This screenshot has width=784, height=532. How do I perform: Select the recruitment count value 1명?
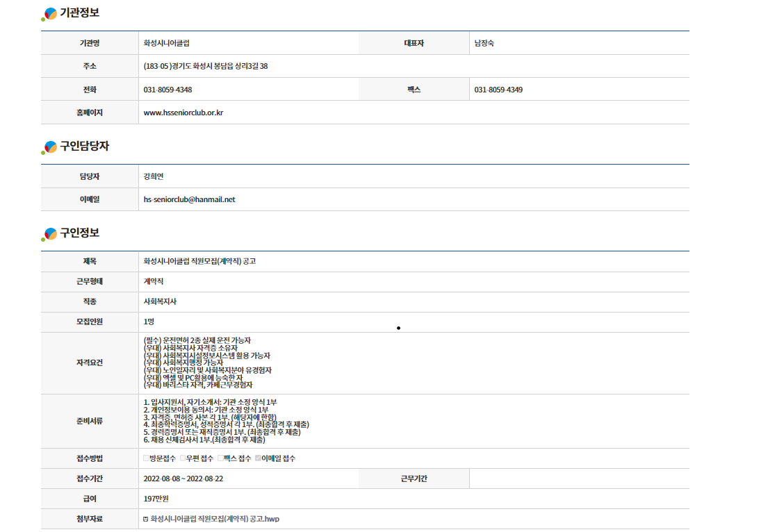pos(149,322)
